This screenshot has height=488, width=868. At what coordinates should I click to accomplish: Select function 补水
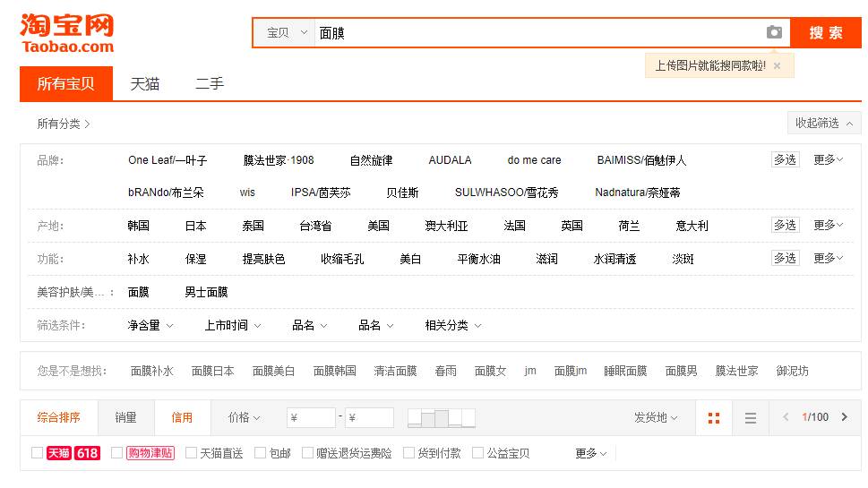138,259
